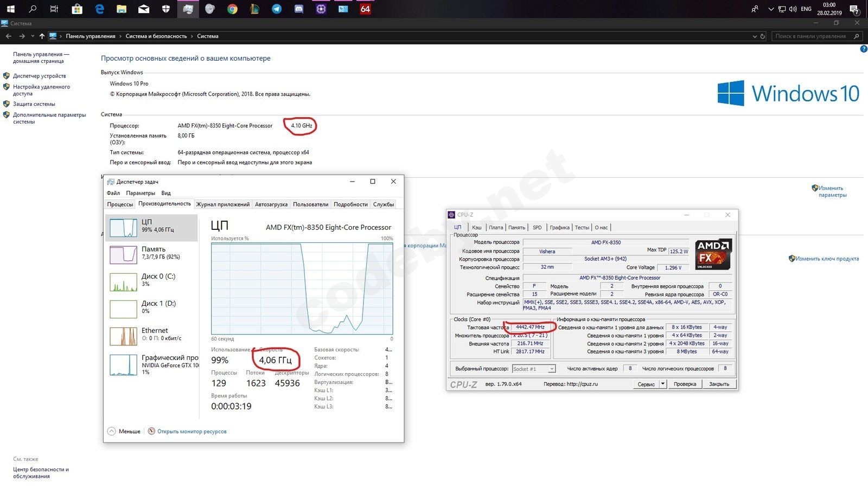Switch to 'Пользователи' tab
The height and width of the screenshot is (488, 868).
click(311, 204)
